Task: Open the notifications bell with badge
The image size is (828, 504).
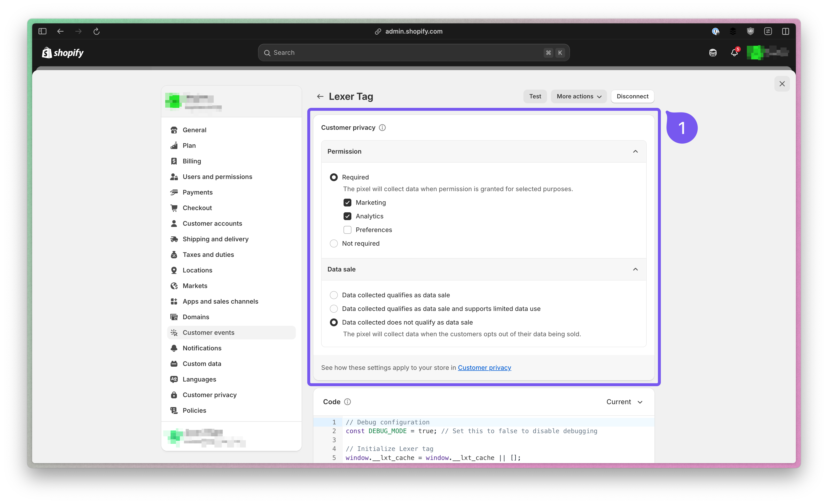Action: pos(735,52)
